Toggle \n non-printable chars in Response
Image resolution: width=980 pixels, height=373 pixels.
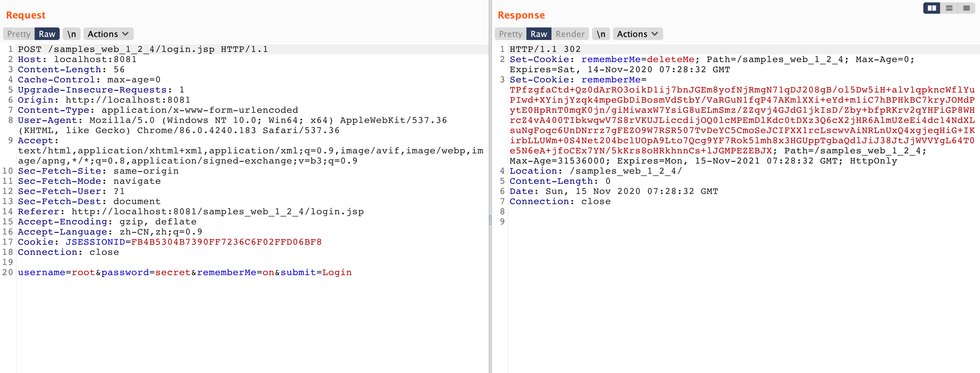coord(601,34)
